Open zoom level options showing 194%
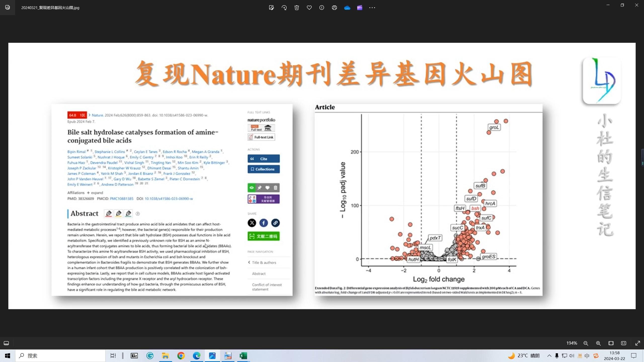 tap(572, 343)
